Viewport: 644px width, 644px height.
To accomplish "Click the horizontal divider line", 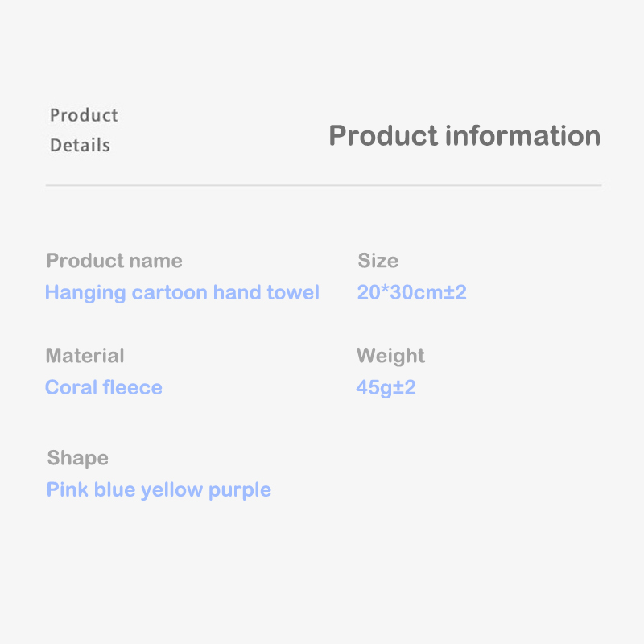I will [x=323, y=185].
